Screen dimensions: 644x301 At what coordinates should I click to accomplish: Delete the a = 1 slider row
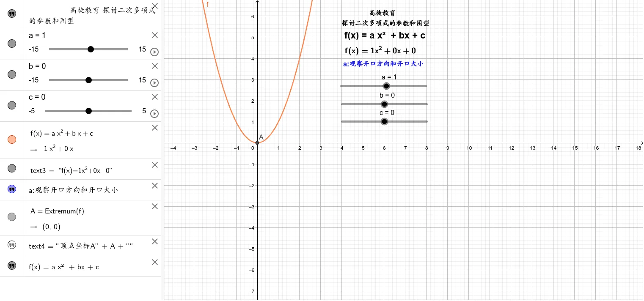tap(155, 35)
